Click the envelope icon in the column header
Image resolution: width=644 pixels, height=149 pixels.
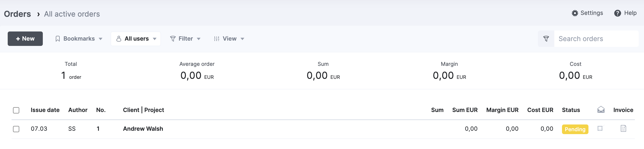(601, 110)
